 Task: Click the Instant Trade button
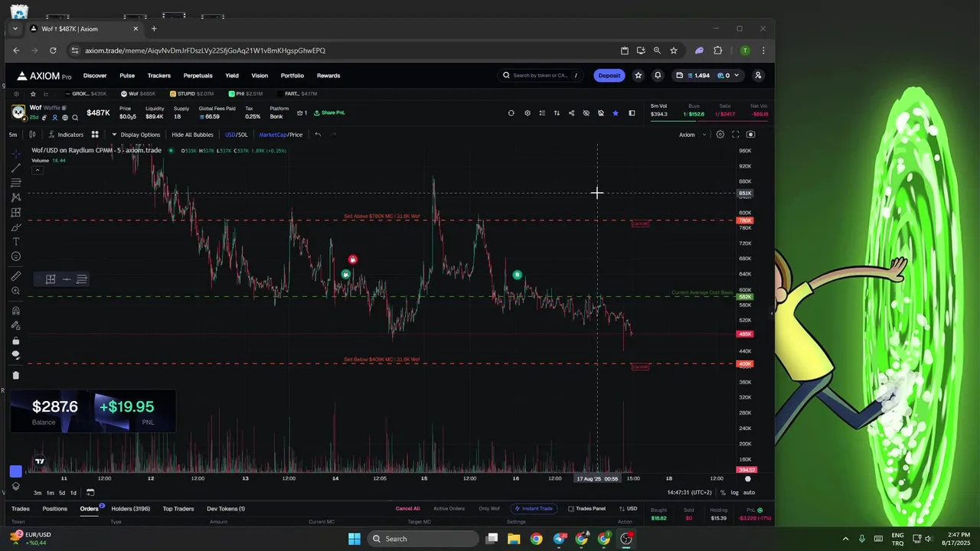[534, 509]
